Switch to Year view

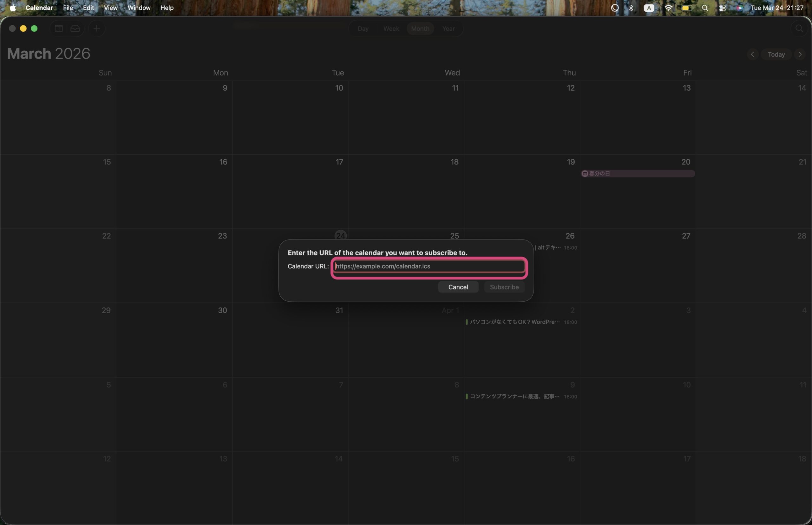[448, 29]
